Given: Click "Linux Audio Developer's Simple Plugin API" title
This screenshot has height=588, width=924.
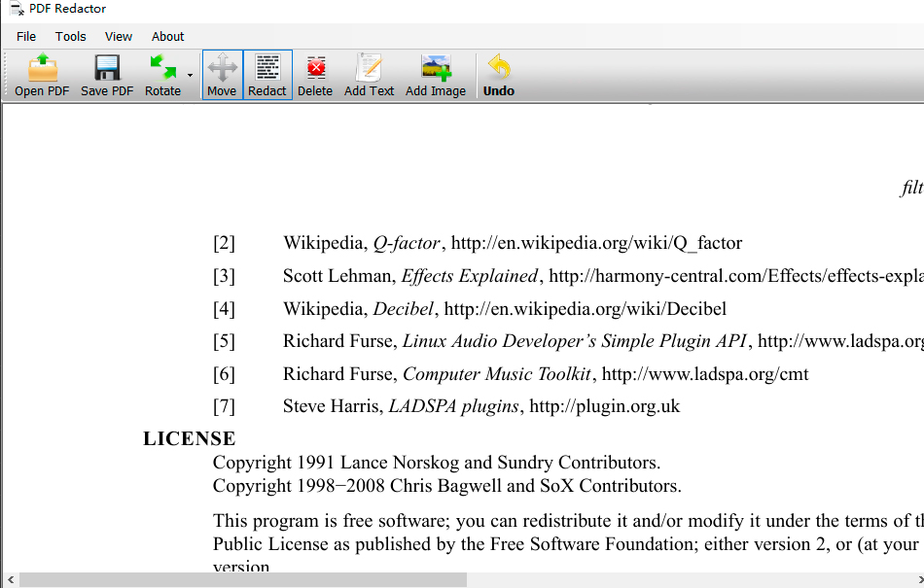Looking at the screenshot, I should (575, 341).
